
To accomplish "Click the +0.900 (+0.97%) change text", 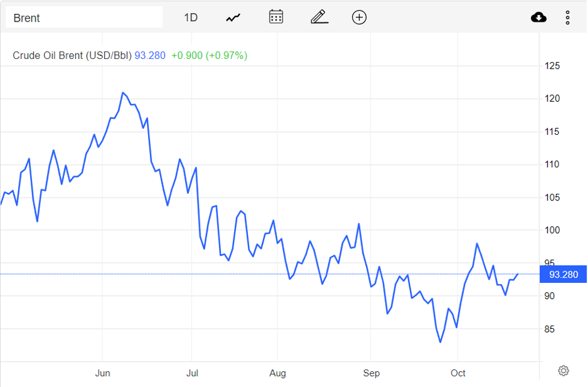I will click(209, 55).
